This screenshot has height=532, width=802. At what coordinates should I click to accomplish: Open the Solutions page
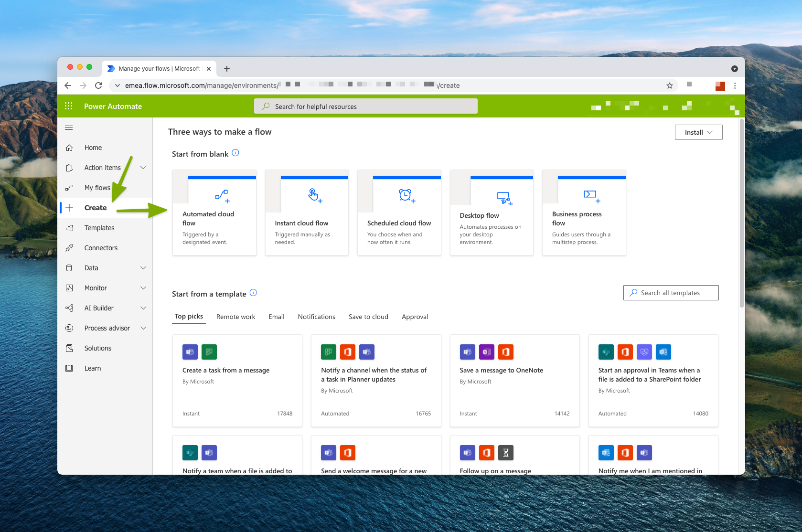pyautogui.click(x=98, y=348)
